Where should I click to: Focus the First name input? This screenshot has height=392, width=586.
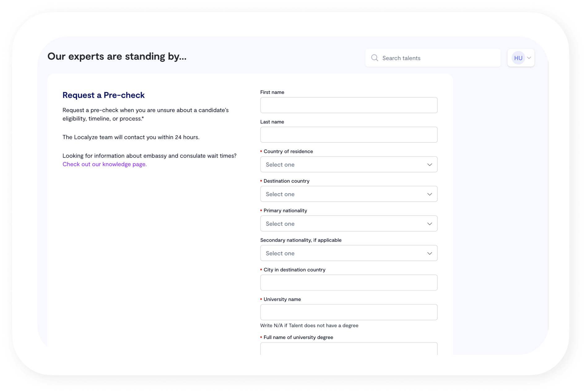tap(349, 105)
